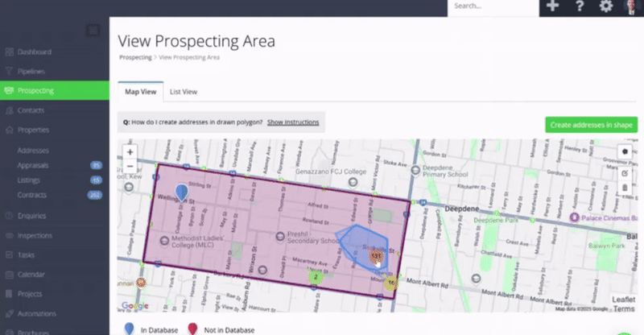Select the edit layers map tool
The width and height of the screenshot is (644, 335).
pos(625,173)
